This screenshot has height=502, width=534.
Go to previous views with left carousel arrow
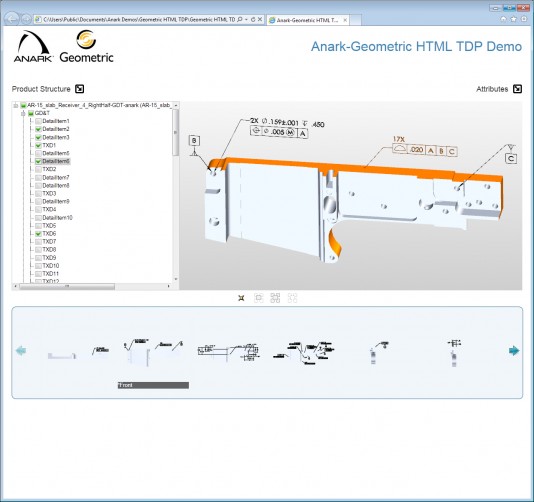(21, 350)
